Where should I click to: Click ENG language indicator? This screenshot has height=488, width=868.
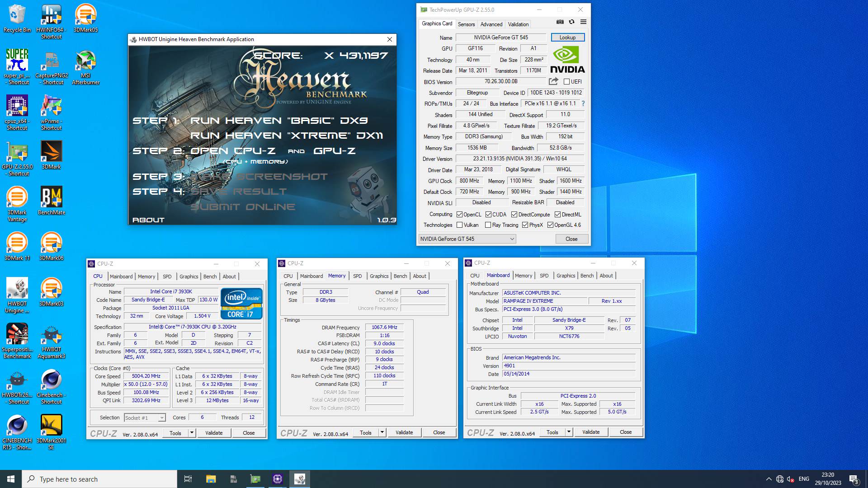[x=804, y=479]
